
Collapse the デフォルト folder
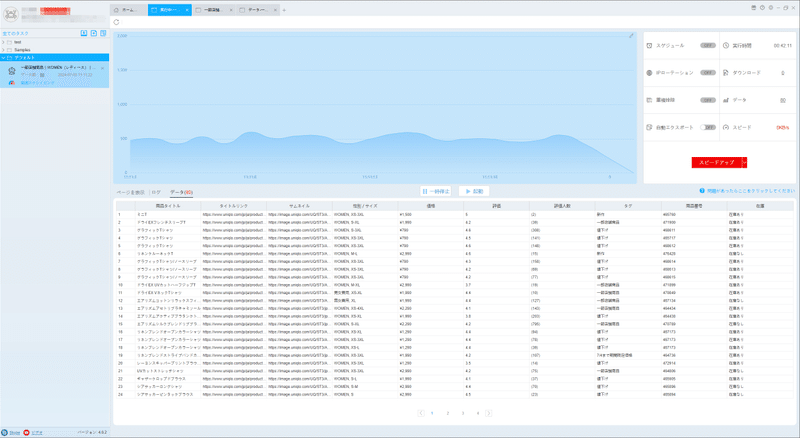(3, 58)
